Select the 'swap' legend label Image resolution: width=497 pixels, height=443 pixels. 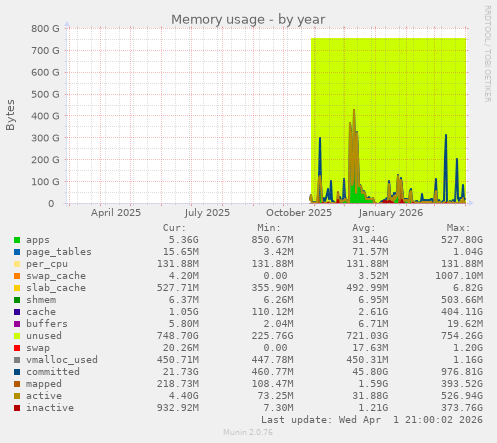pos(38,348)
